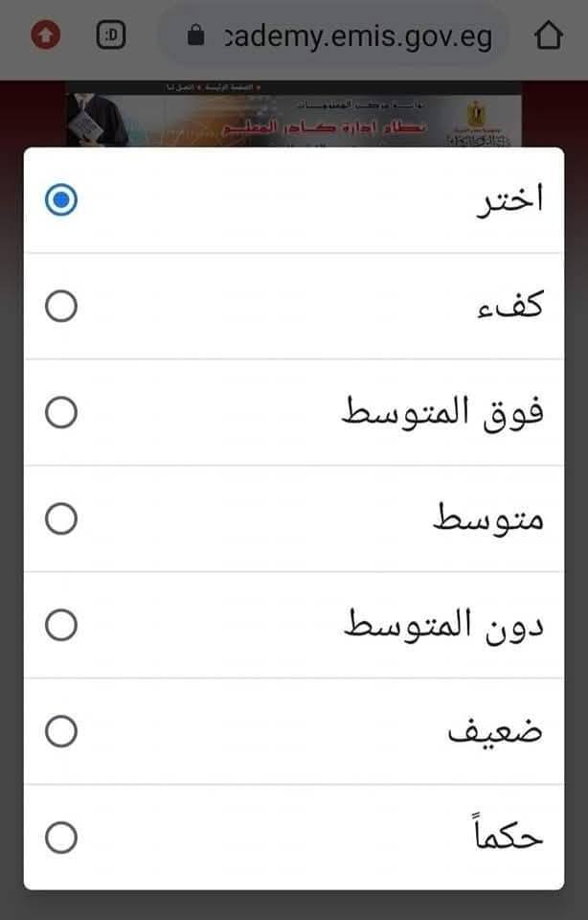Tap the padlock site security icon
Viewport: 588px width, 920px height.
(x=196, y=37)
